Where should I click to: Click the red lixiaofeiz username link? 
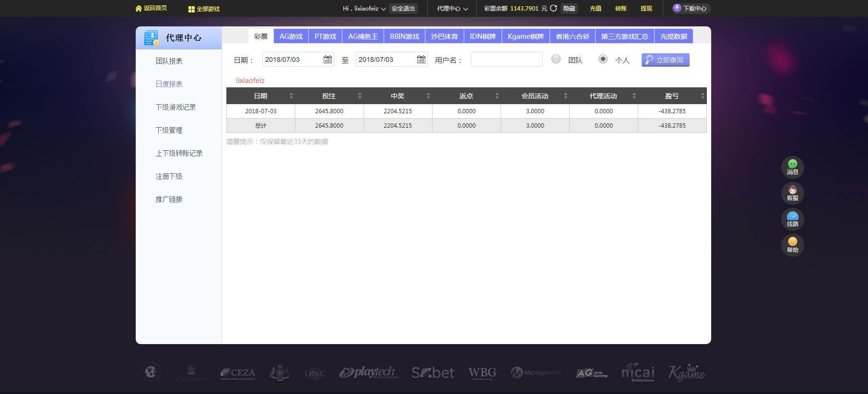pyautogui.click(x=250, y=81)
